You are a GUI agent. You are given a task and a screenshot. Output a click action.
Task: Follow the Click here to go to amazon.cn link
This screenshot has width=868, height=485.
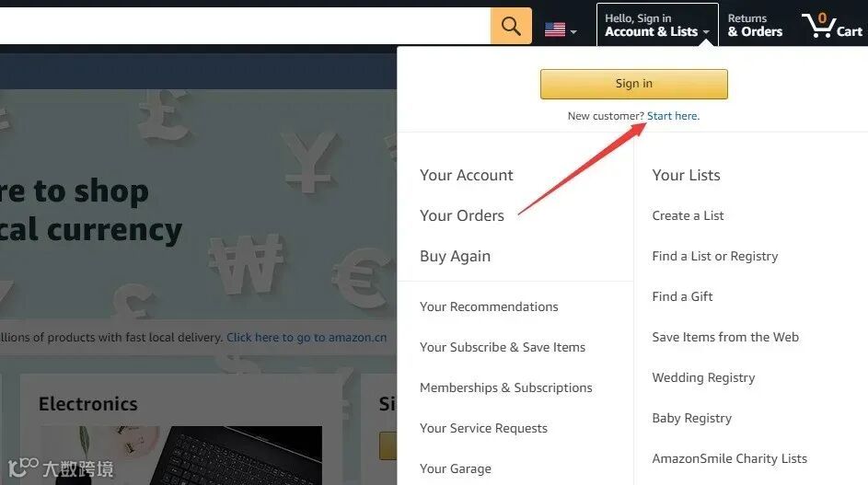tap(307, 337)
